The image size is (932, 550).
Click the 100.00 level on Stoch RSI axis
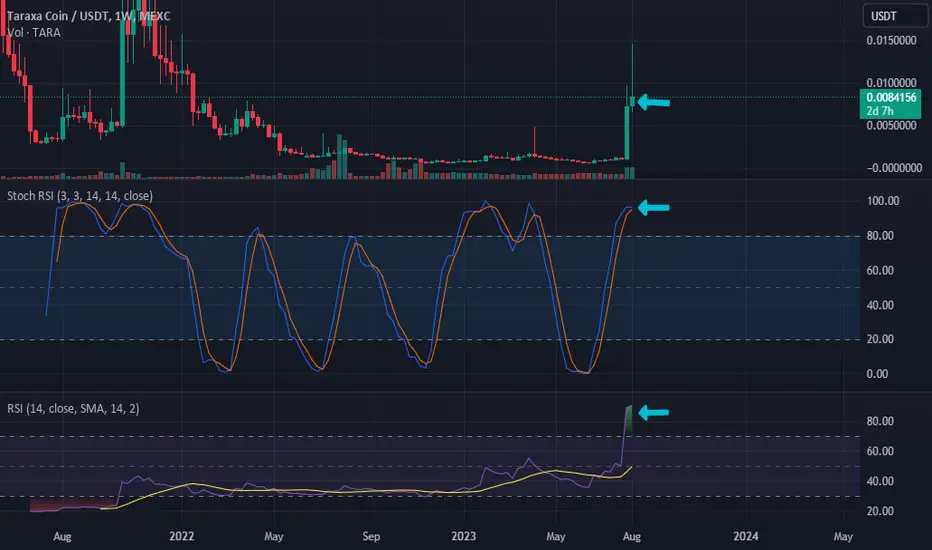[883, 201]
